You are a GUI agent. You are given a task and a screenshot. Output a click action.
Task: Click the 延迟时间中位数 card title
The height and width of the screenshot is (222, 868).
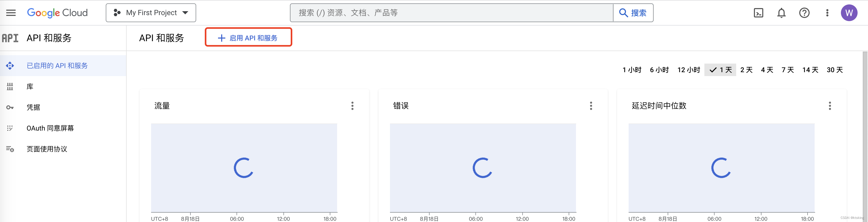coord(659,106)
